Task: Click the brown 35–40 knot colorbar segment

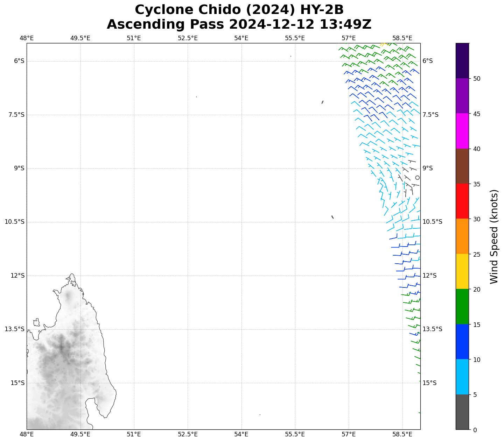Action: (462, 166)
